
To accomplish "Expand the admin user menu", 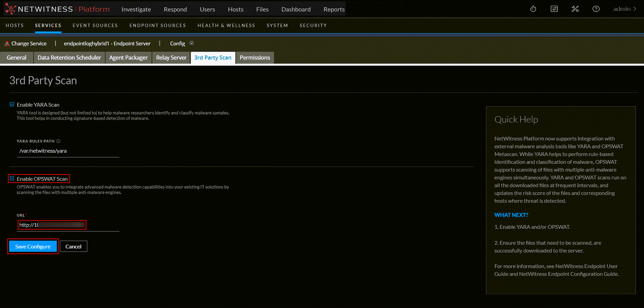I will 624,9.
